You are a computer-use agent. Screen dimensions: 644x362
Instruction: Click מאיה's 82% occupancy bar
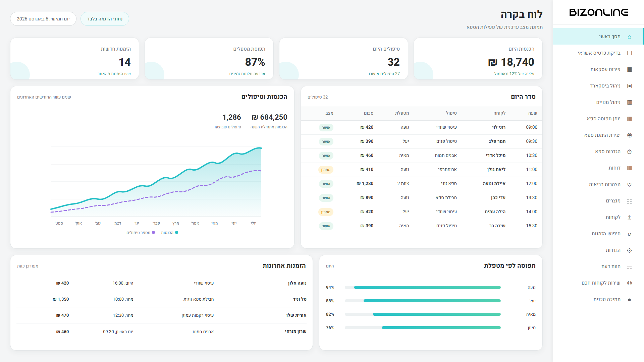click(x=423, y=314)
